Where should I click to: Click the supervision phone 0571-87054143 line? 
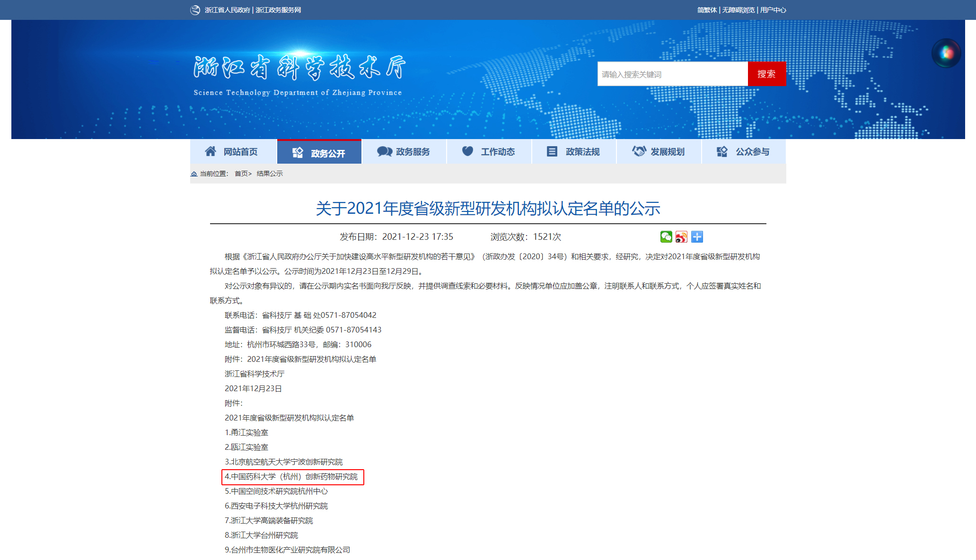[x=303, y=330]
